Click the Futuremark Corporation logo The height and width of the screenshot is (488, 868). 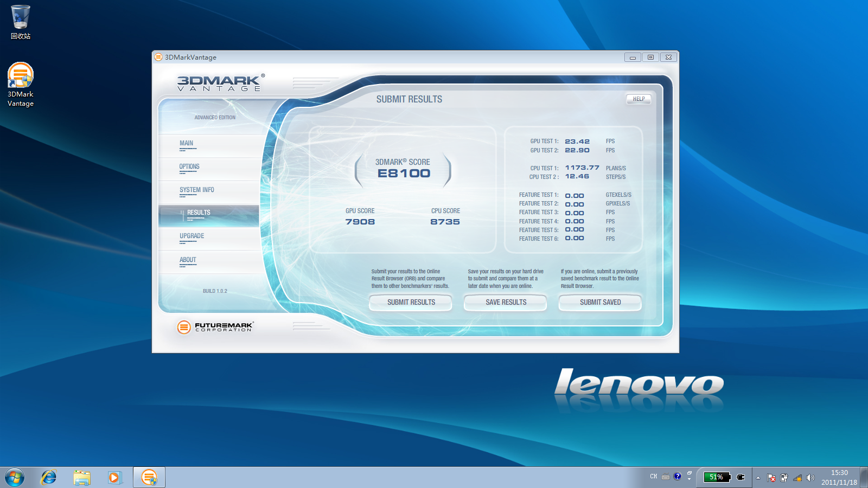[x=215, y=326]
